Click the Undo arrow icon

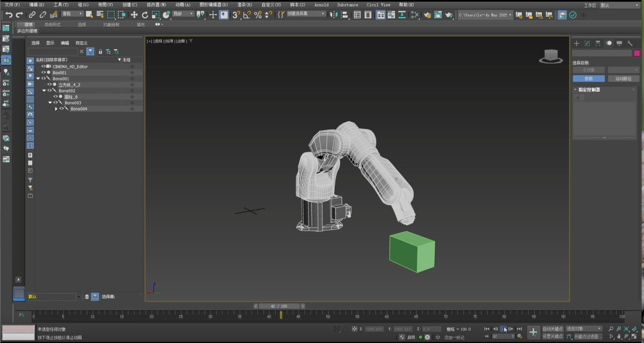point(9,15)
